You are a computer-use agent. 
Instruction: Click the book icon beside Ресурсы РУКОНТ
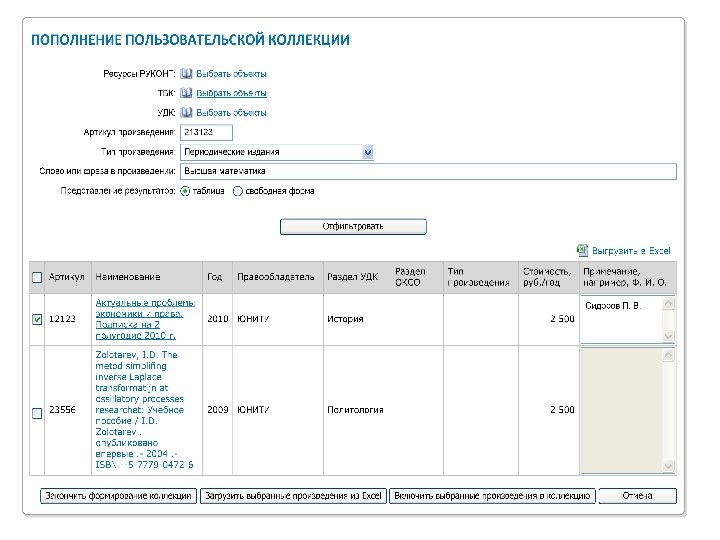pos(186,73)
